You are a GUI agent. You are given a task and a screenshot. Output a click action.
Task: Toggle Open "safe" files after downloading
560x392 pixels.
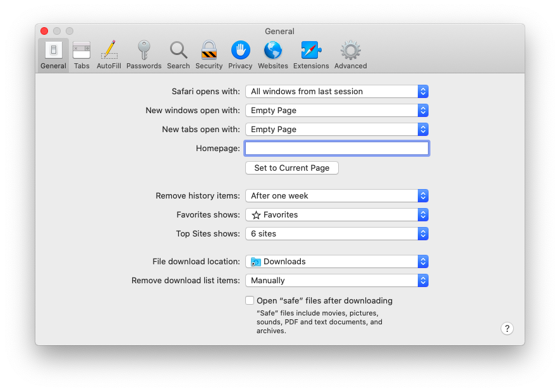250,300
